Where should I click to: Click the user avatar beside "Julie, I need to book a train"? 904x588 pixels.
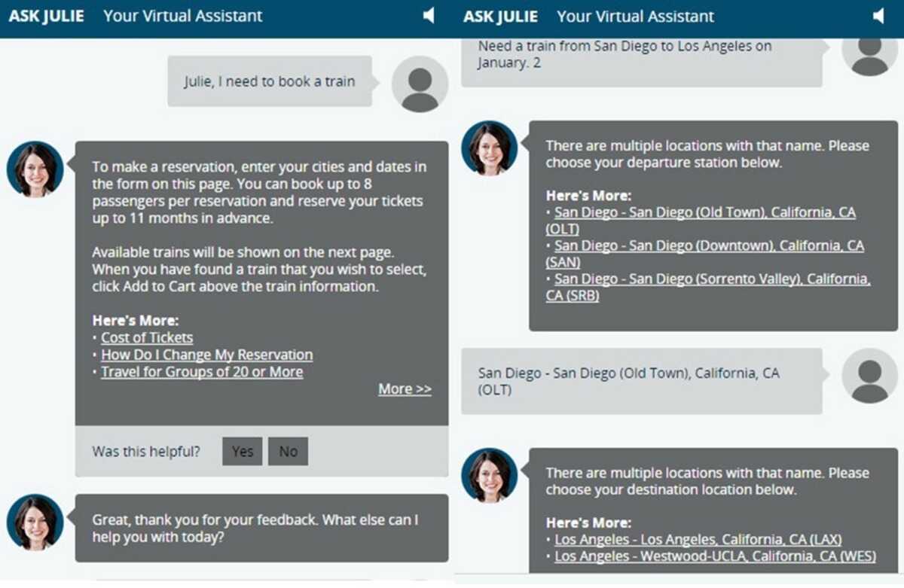coord(419,85)
